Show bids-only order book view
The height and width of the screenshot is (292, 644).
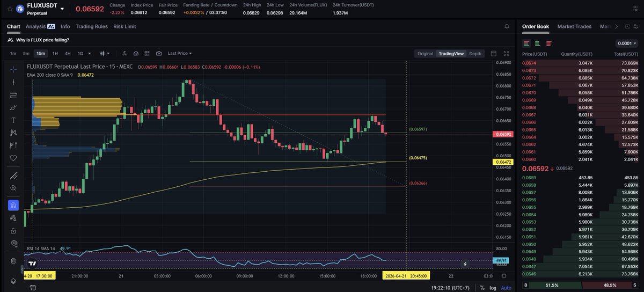coord(537,43)
